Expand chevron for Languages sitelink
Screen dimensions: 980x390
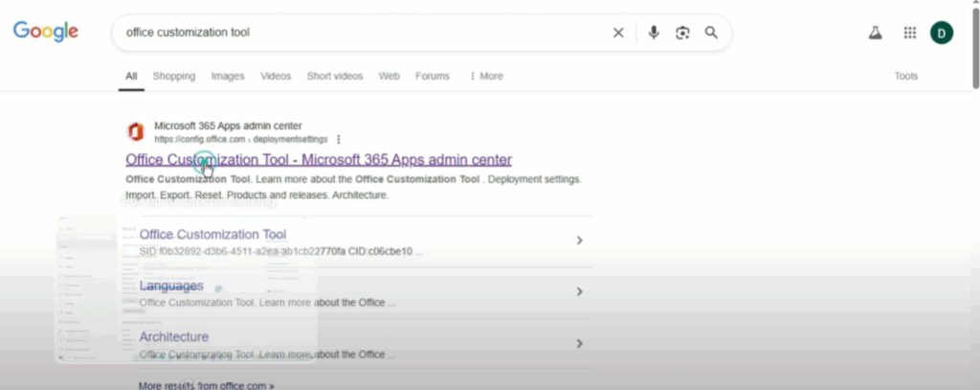[579, 291]
